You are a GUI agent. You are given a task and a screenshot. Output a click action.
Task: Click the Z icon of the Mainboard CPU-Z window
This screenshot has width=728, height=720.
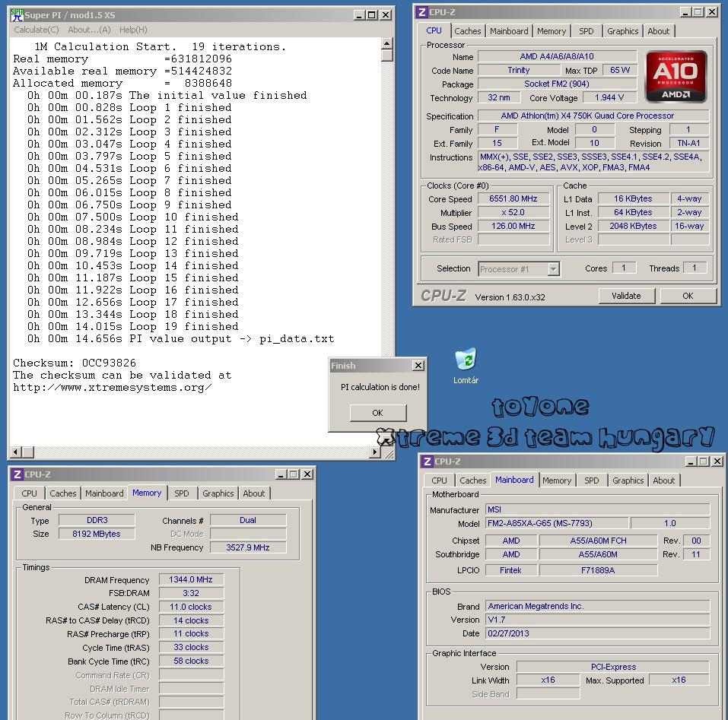(428, 461)
